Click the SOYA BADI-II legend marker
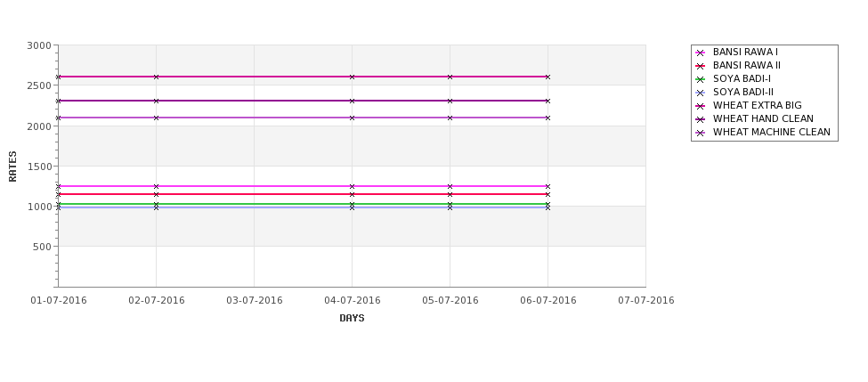Screen dimensions: 868x382 click(701, 93)
